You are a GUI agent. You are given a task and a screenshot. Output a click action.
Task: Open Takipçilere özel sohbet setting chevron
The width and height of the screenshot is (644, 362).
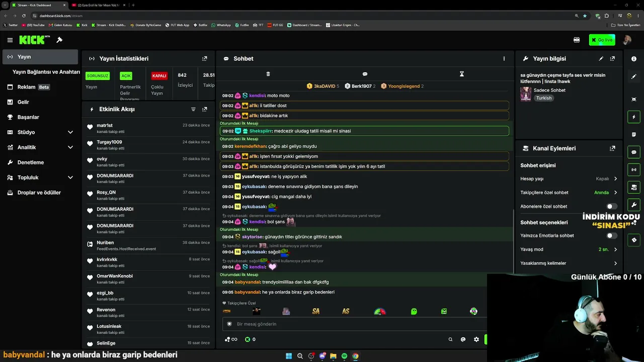(615, 193)
